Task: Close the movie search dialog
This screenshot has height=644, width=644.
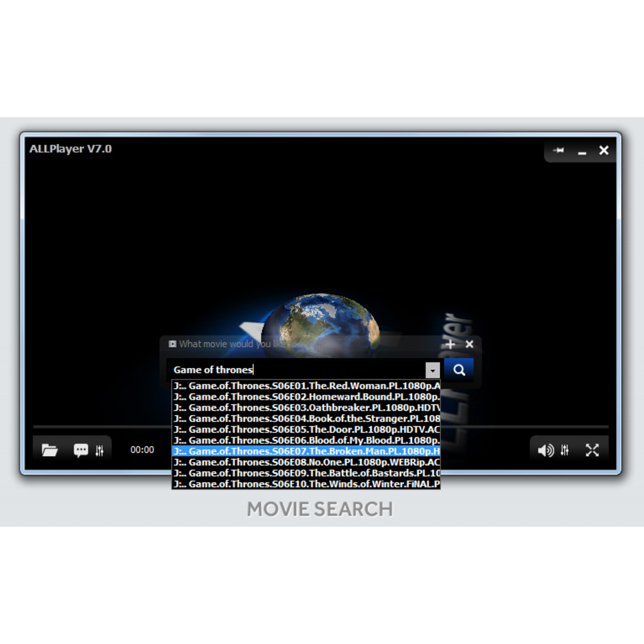Action: click(x=469, y=344)
